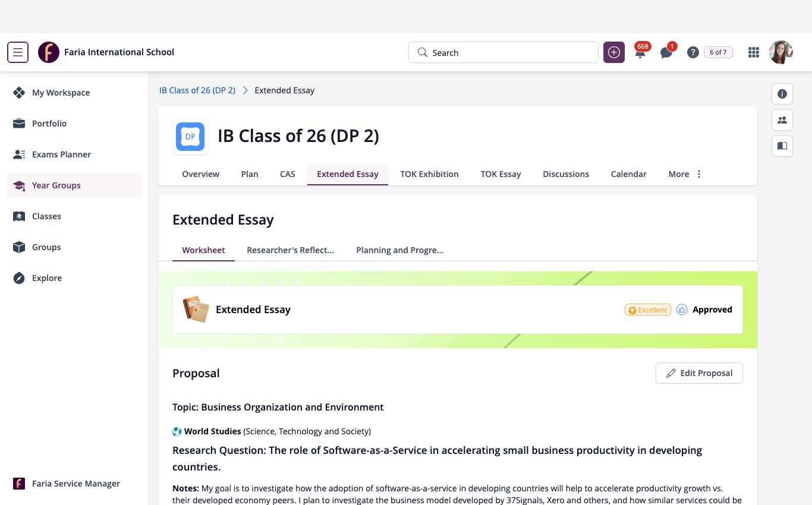Image resolution: width=812 pixels, height=505 pixels.
Task: Switch to the TOK Exhibition tab
Action: pyautogui.click(x=429, y=174)
